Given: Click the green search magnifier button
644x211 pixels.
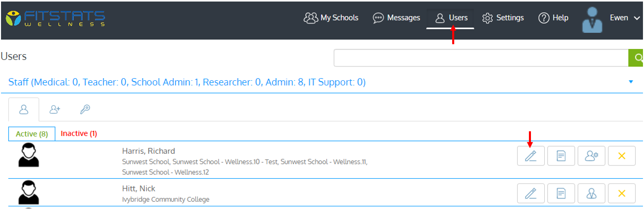Looking at the screenshot, I should pos(636,58).
